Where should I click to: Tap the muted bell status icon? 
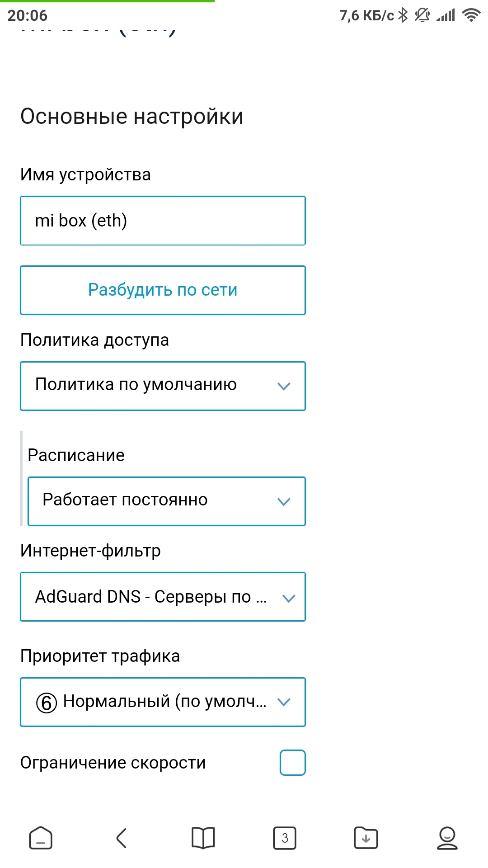pyautogui.click(x=422, y=15)
